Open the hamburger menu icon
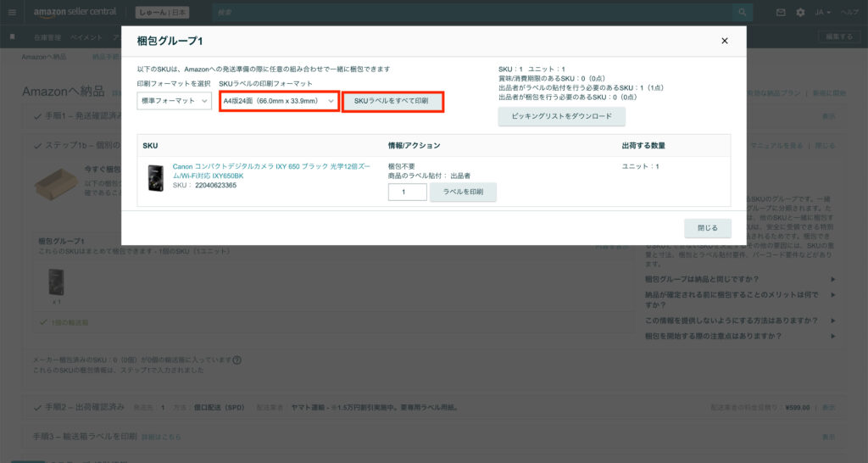The height and width of the screenshot is (463, 868). point(12,12)
